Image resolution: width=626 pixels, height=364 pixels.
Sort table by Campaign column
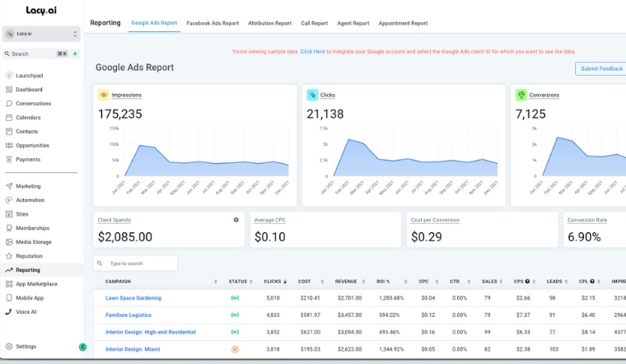[x=216, y=282]
